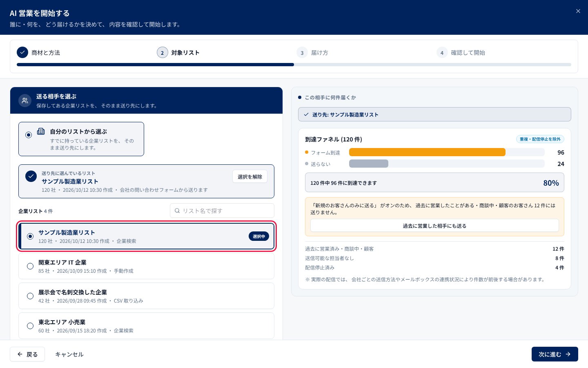Click the 重複・配信停止を除外 tag
588x368 pixels.
540,139
